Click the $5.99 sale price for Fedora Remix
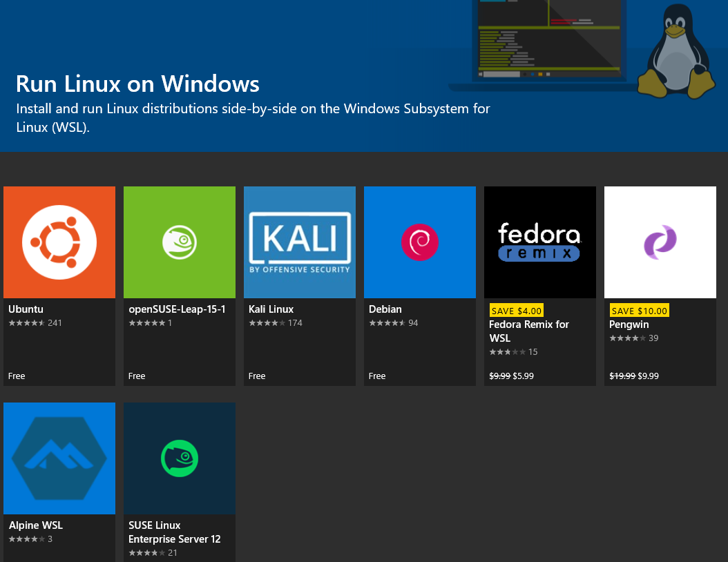The width and height of the screenshot is (728, 562). tap(524, 376)
